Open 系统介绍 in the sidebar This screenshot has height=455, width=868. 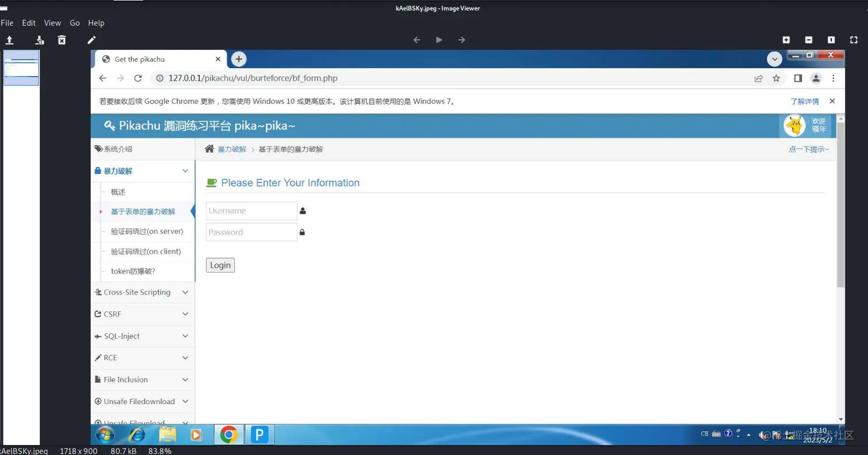[143, 149]
